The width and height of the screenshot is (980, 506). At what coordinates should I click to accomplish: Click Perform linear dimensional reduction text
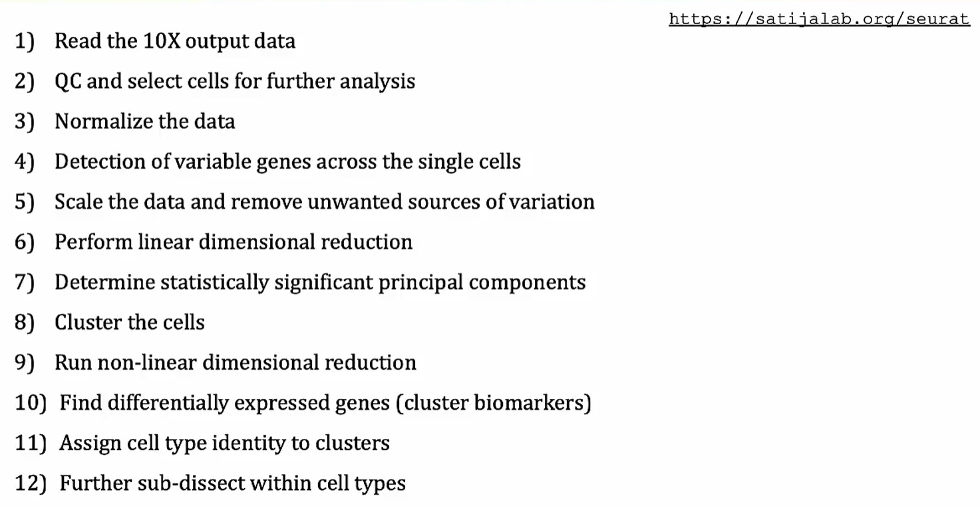(234, 242)
